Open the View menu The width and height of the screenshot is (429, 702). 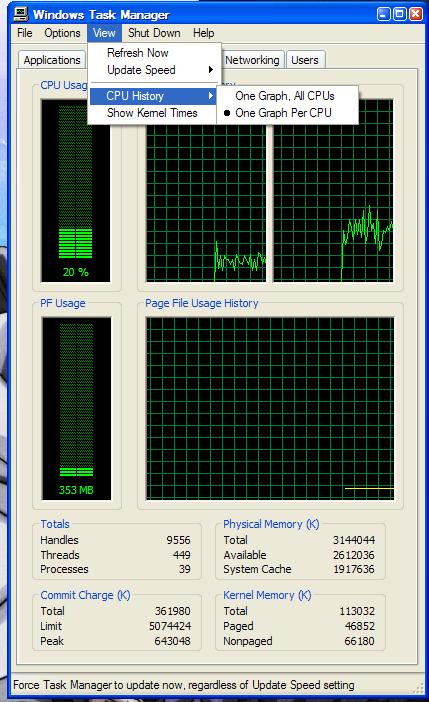104,33
